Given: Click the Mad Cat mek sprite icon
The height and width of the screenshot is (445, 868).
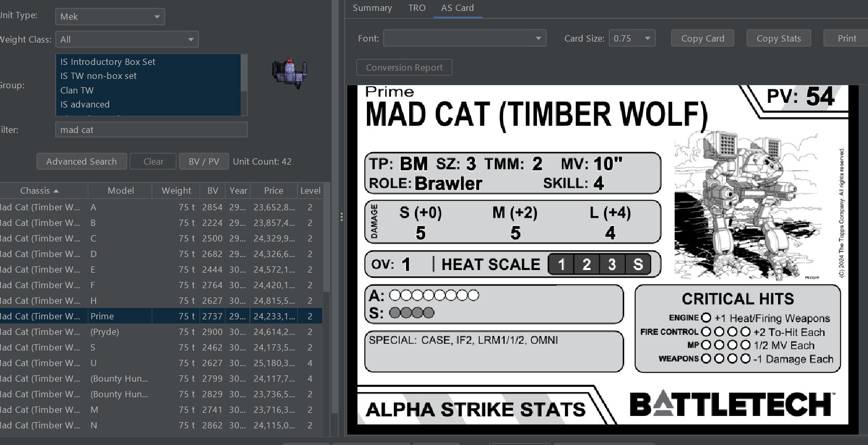Looking at the screenshot, I should coord(290,73).
